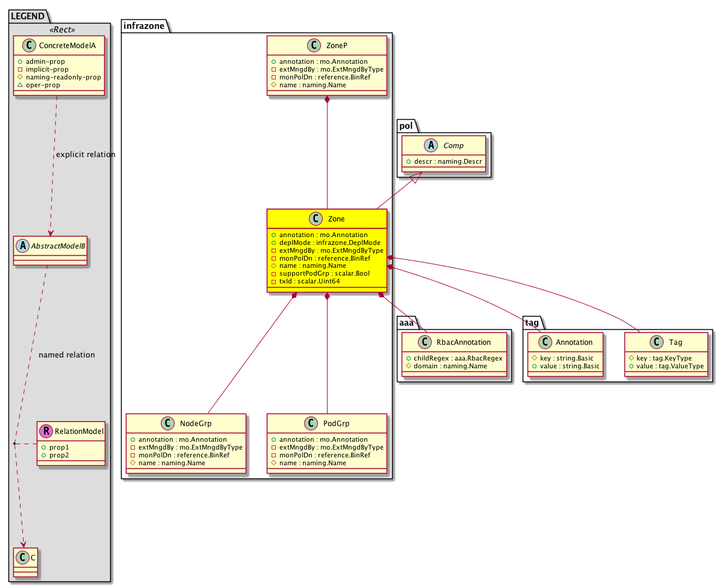Click the 'named relation' label
This screenshot has width=725, height=588.
click(x=66, y=355)
